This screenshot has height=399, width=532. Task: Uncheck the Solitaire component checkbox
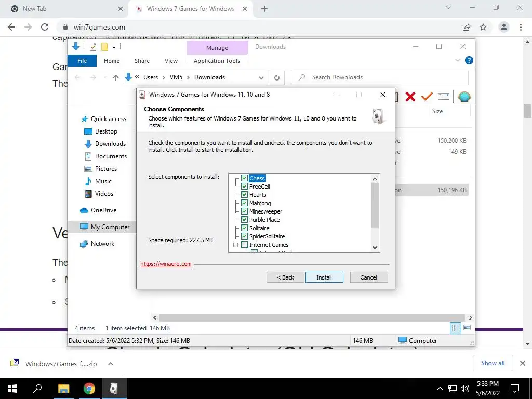(244, 228)
